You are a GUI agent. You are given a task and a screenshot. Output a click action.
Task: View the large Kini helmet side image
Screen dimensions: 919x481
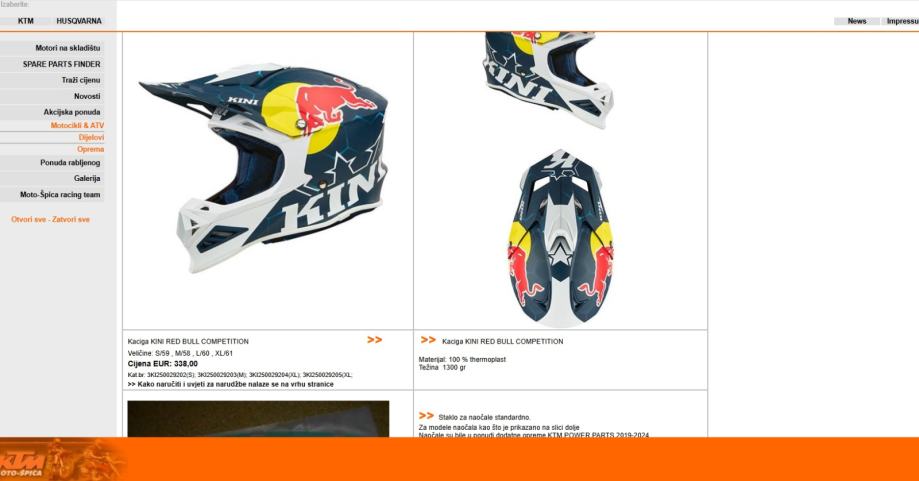point(264,168)
